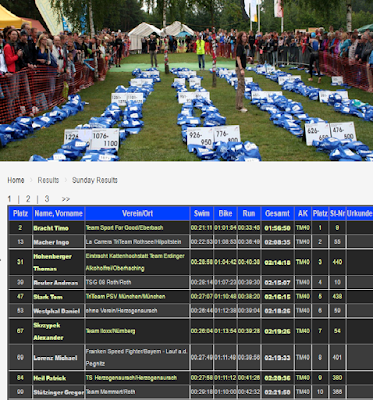
Task: Click start number 380 cell
Action: pyautogui.click(x=337, y=378)
